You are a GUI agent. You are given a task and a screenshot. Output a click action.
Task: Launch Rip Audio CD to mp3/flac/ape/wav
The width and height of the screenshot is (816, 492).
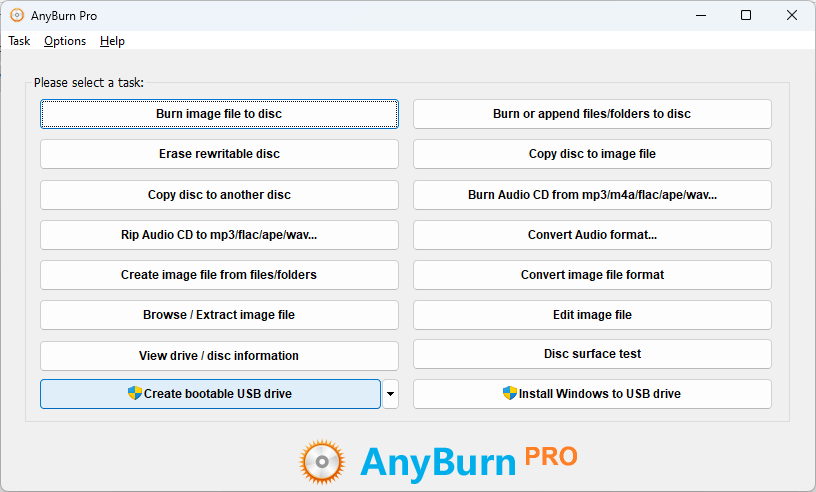point(219,235)
